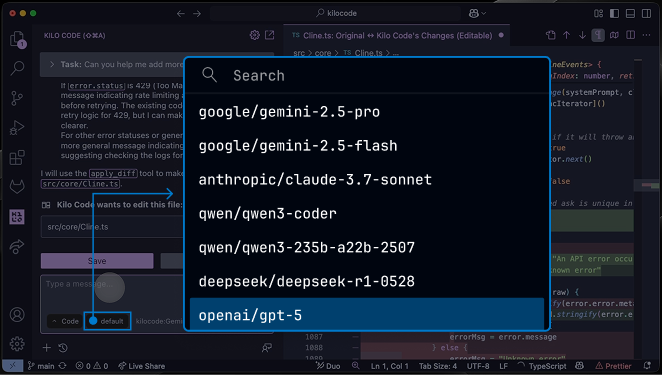Open the Accounts icon in activity bar
This screenshot has width=662, height=376.
click(17, 315)
